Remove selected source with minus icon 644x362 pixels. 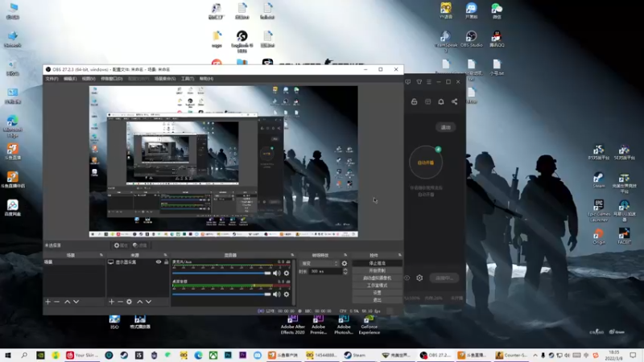pos(120,302)
